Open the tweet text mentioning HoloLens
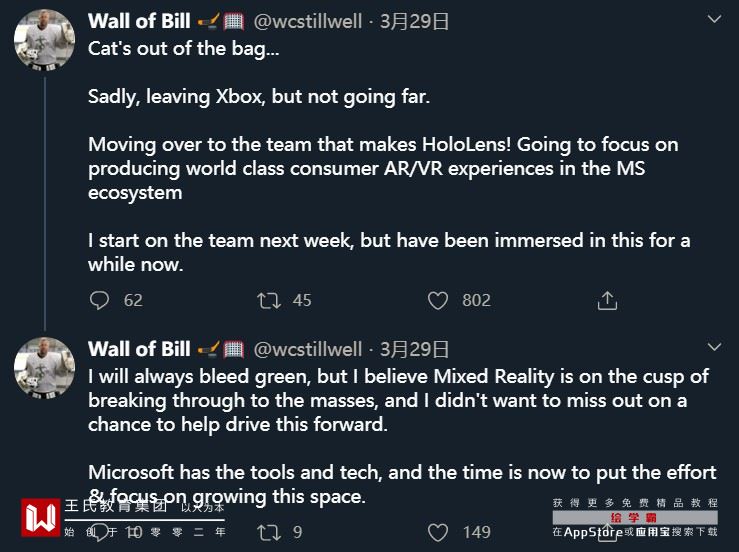This screenshot has width=739, height=552. [382, 168]
